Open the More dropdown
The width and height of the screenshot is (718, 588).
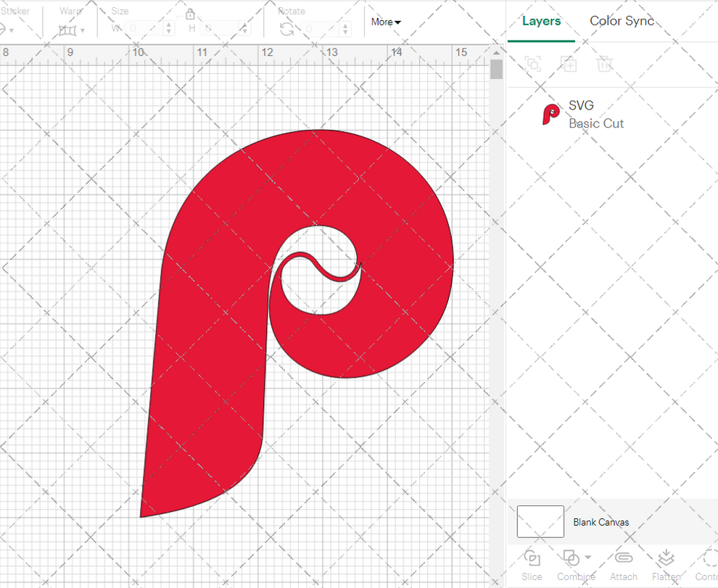click(x=385, y=22)
